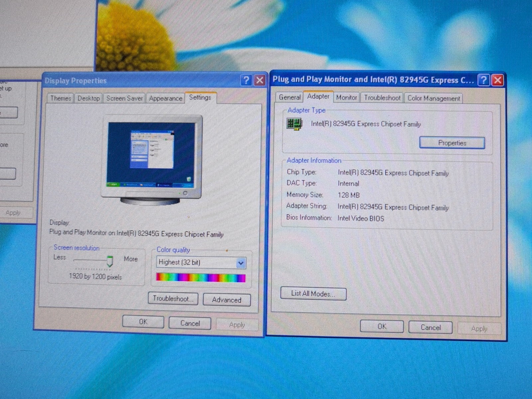
Task: Click the monitor preview image in Settings
Action: pyautogui.click(x=152, y=160)
